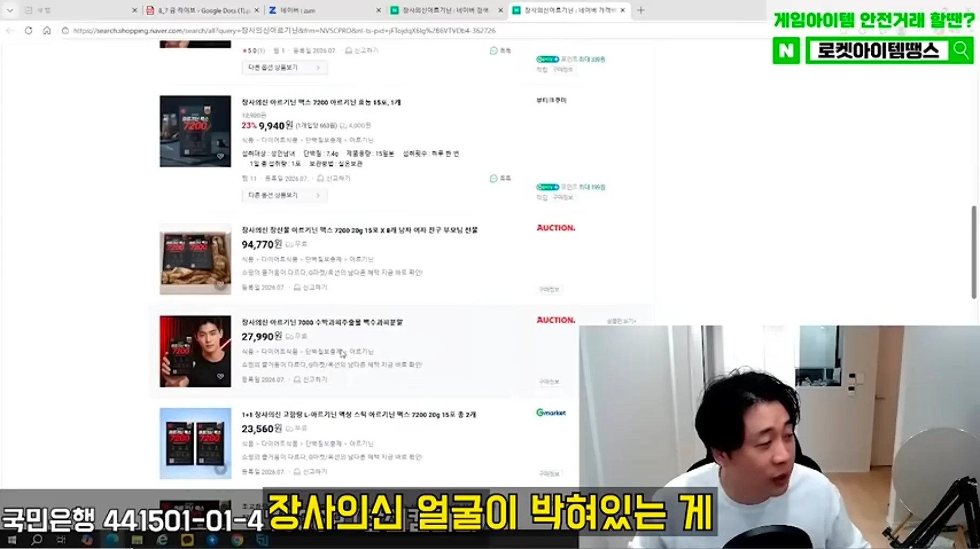Close the active Naver shopping tab

[623, 10]
